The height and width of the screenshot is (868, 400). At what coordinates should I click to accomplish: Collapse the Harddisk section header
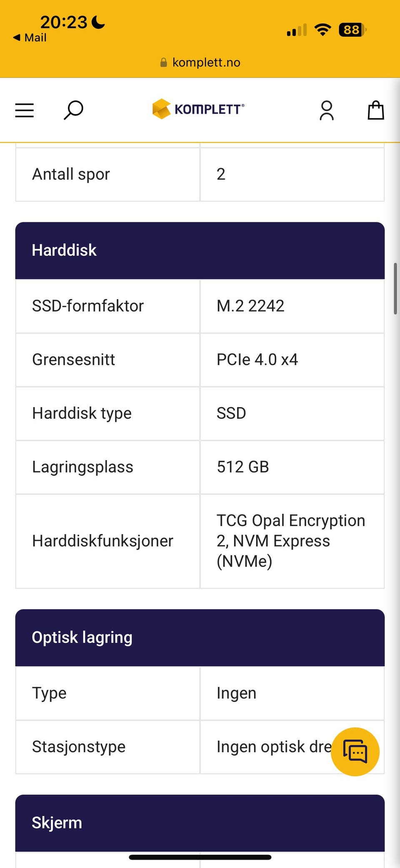tap(200, 250)
